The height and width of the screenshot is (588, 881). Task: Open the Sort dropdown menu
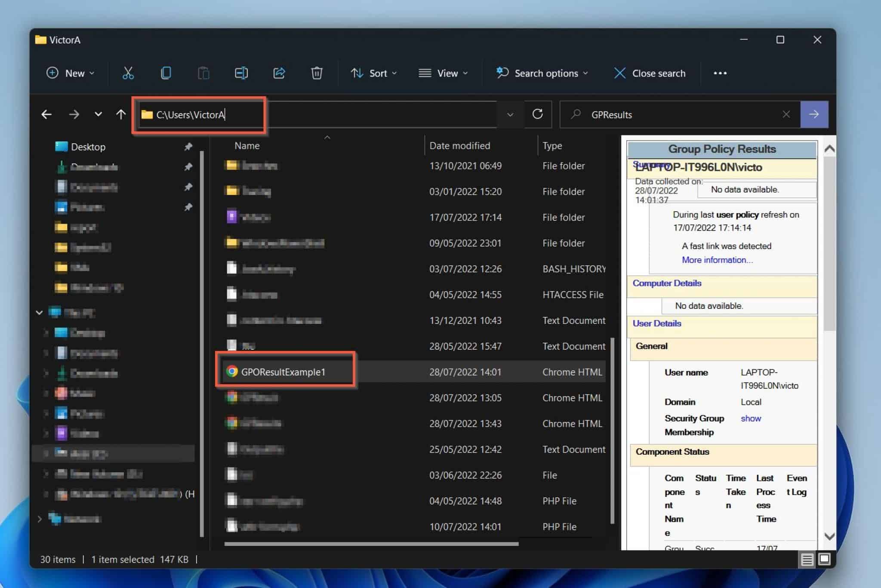373,73
